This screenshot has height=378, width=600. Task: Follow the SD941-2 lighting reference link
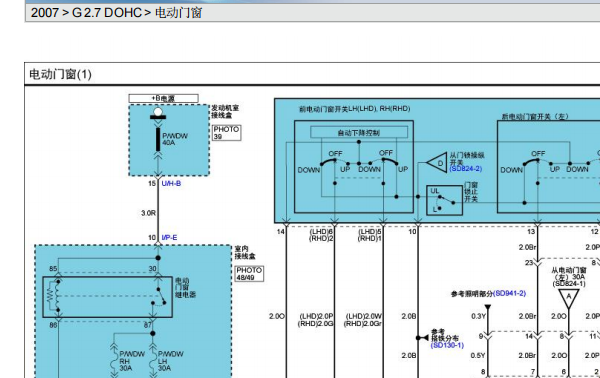[x=510, y=293]
